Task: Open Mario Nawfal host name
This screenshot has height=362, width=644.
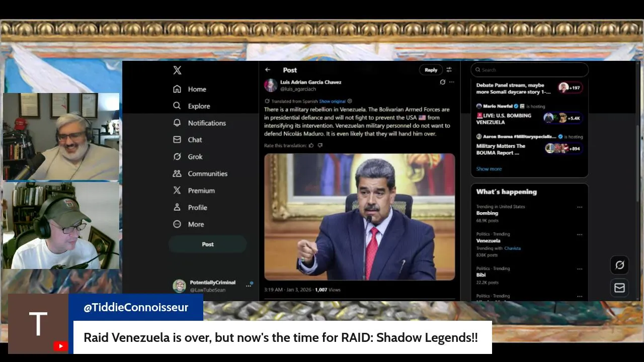Action: click(497, 106)
